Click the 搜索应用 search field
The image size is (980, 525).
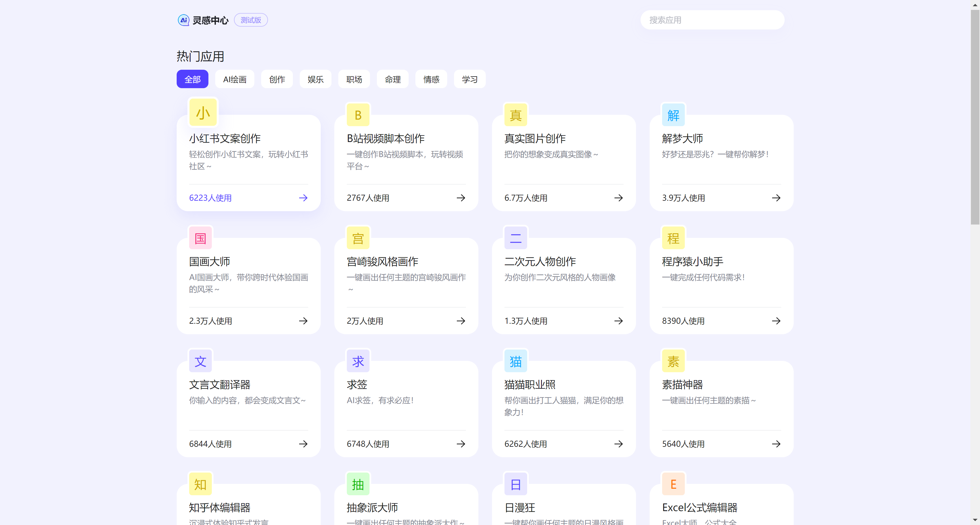pos(712,20)
